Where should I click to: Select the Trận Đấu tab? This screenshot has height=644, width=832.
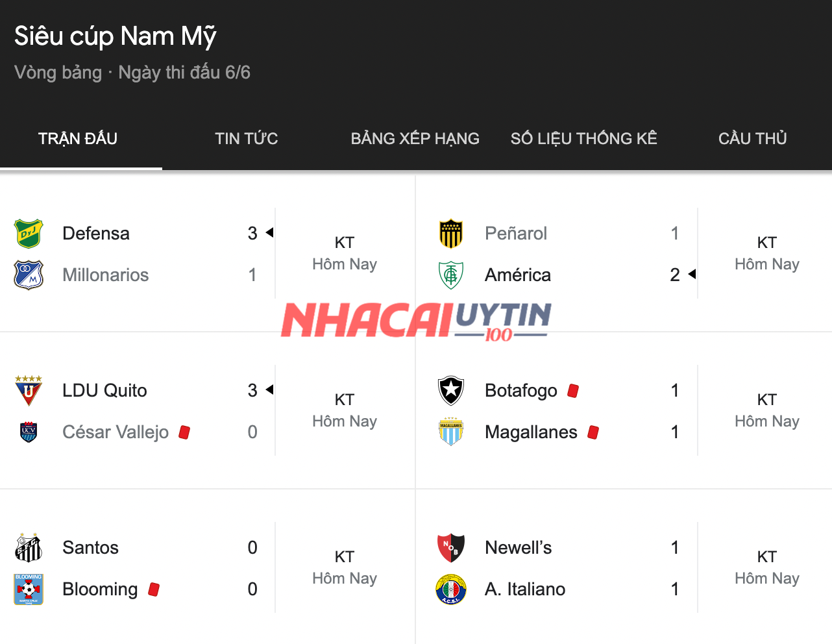[x=78, y=139]
